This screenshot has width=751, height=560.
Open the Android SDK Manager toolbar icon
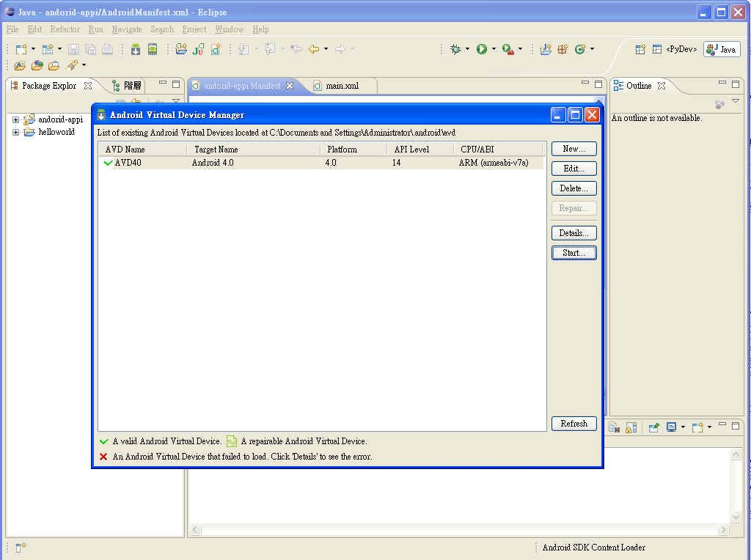click(x=136, y=49)
